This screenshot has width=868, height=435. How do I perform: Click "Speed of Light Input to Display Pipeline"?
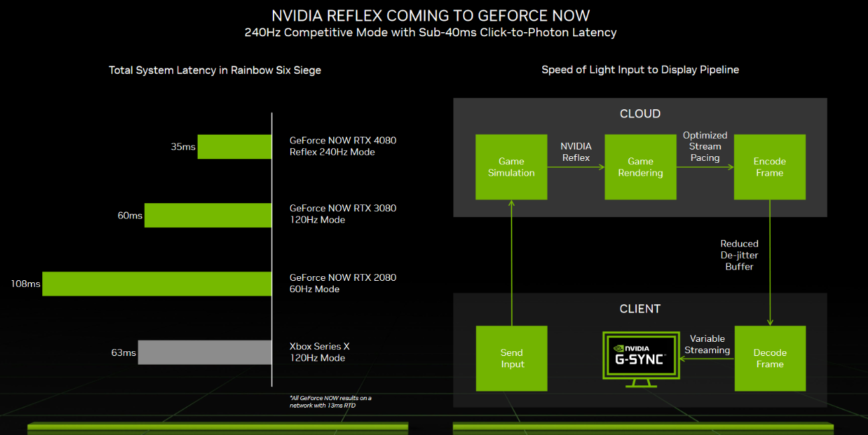pos(640,70)
